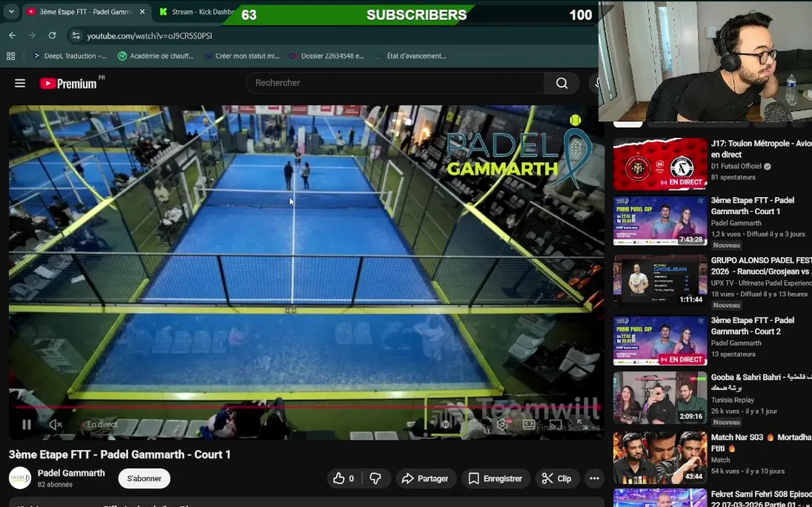Open the 'Fekret Sami Fehri S08' video title

point(761,499)
